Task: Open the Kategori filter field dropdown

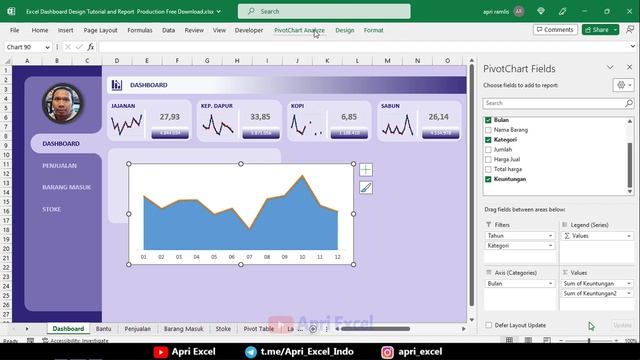Action: [x=550, y=245]
